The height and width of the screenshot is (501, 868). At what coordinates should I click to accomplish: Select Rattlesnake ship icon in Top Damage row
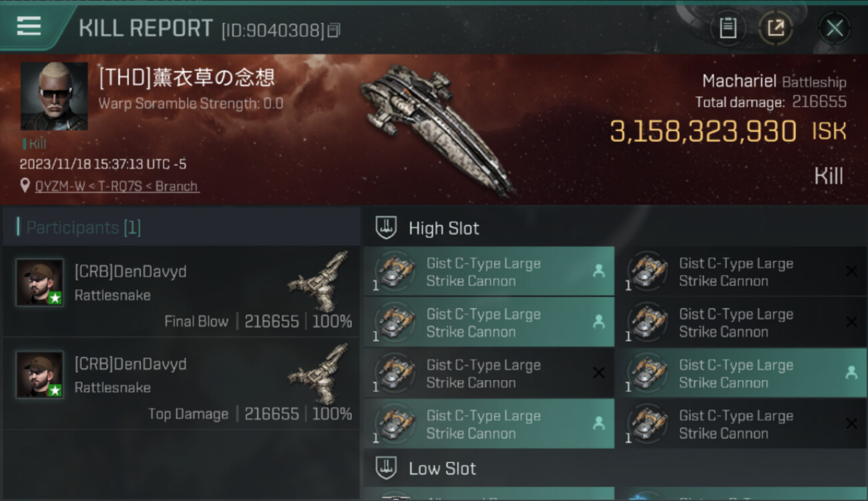point(319,374)
